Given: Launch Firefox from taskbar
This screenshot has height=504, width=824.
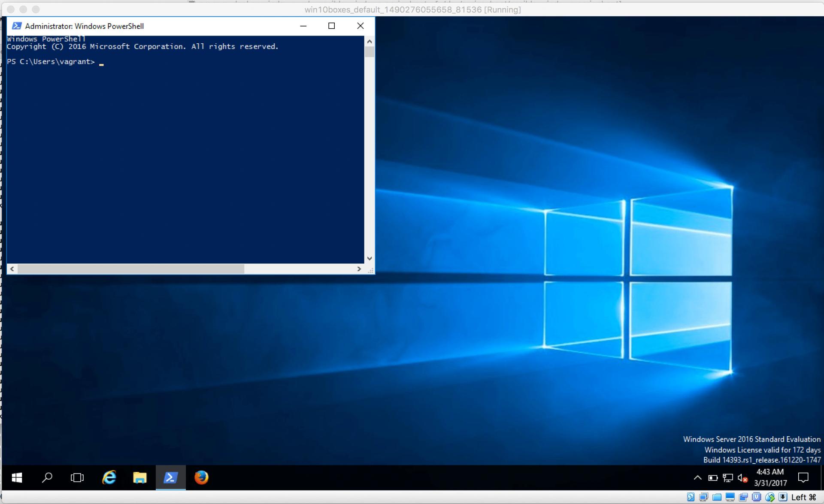Looking at the screenshot, I should coord(201,477).
